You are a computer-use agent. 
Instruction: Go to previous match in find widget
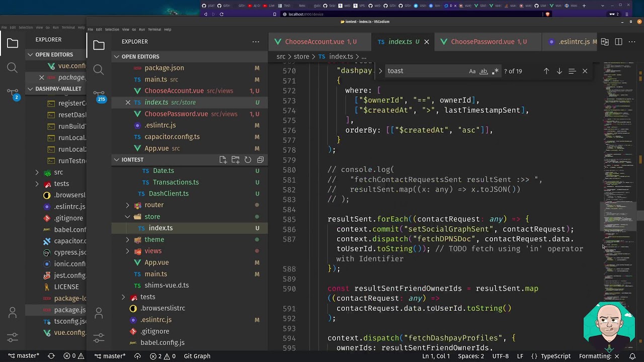click(x=546, y=71)
